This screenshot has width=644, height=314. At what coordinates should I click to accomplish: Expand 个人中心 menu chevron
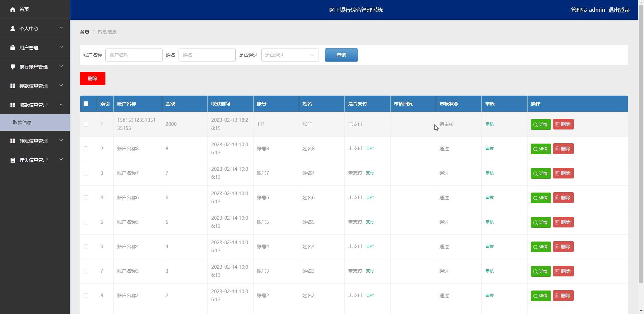(x=61, y=28)
